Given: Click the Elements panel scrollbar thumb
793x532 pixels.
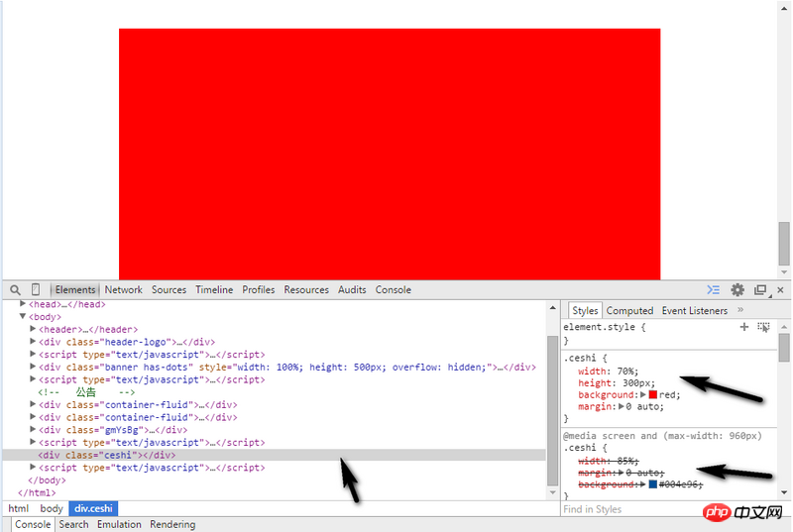Looking at the screenshot, I should (552, 409).
